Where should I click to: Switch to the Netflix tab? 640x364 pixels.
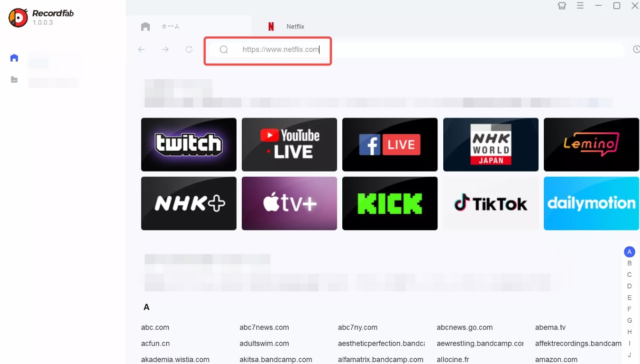[295, 27]
